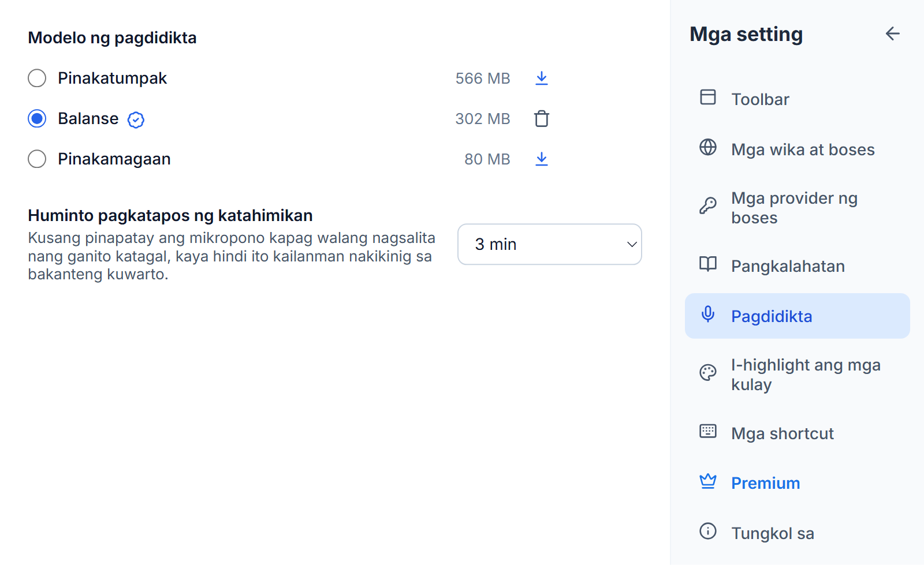Screen dimensions: 924x565
Task: Open Pangkalahatan settings section
Action: pos(797,266)
